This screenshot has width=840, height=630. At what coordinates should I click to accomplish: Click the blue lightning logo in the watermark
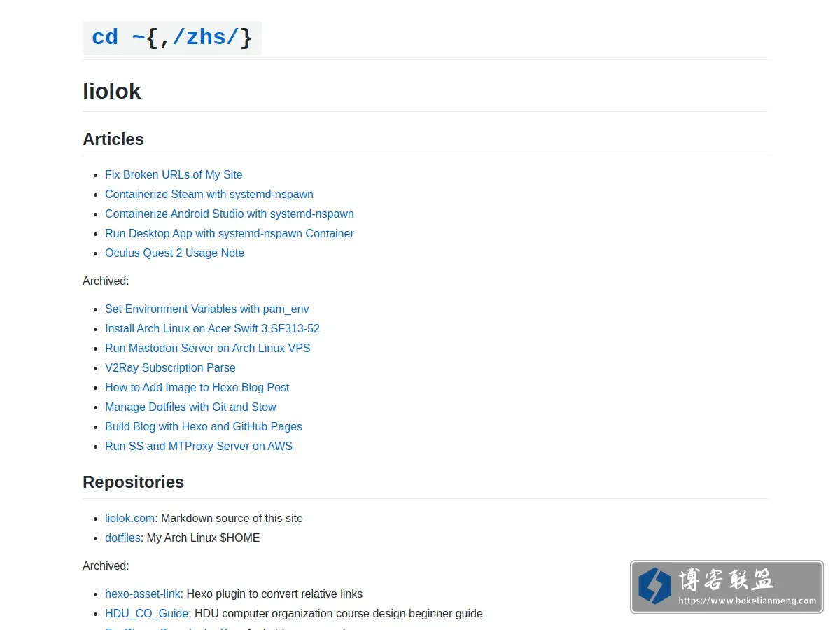pos(654,587)
